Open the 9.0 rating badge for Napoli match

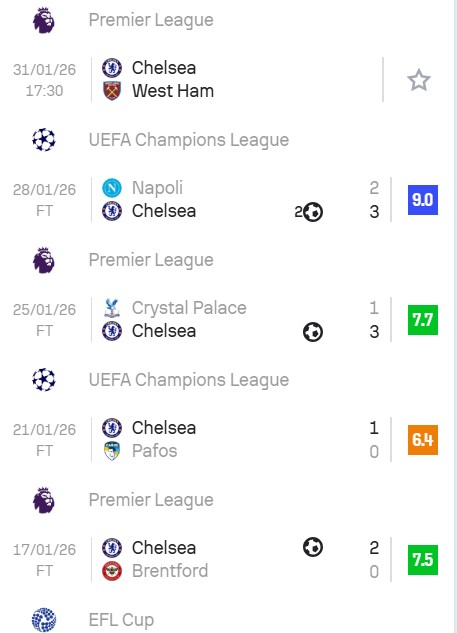pyautogui.click(x=423, y=200)
